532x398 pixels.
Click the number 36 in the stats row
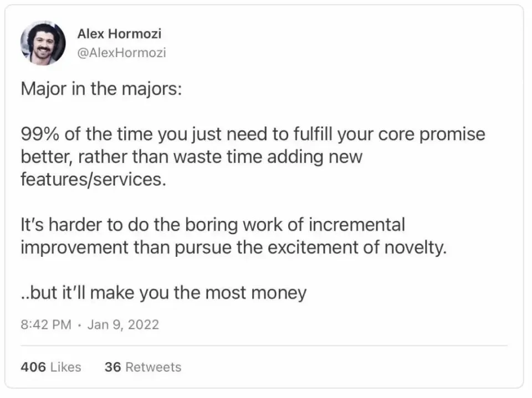(112, 367)
